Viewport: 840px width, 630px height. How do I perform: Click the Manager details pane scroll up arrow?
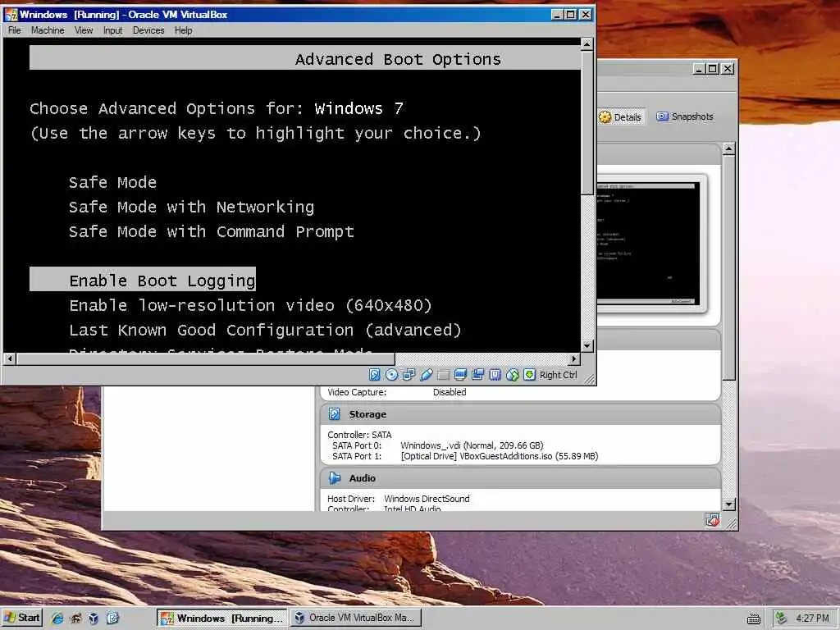728,149
